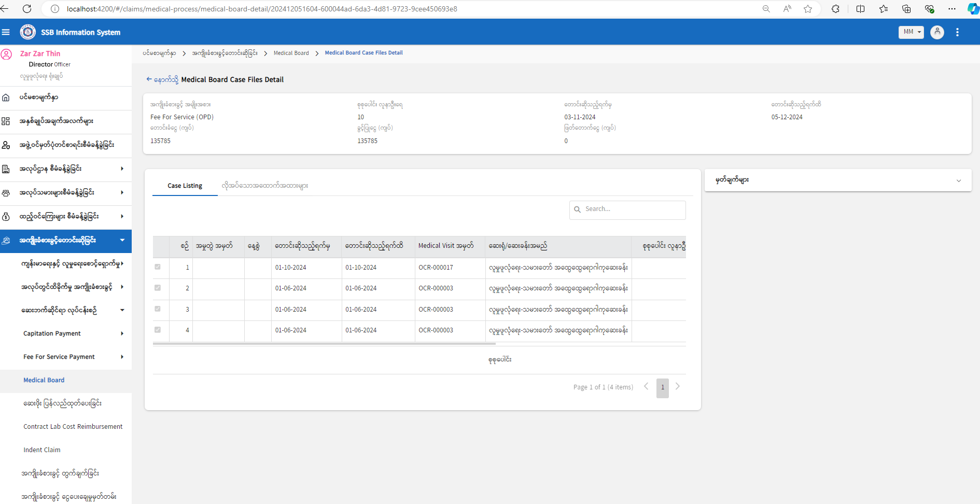The height and width of the screenshot is (504, 980).
Task: Expand the remarks panel chevron
Action: pos(958,180)
